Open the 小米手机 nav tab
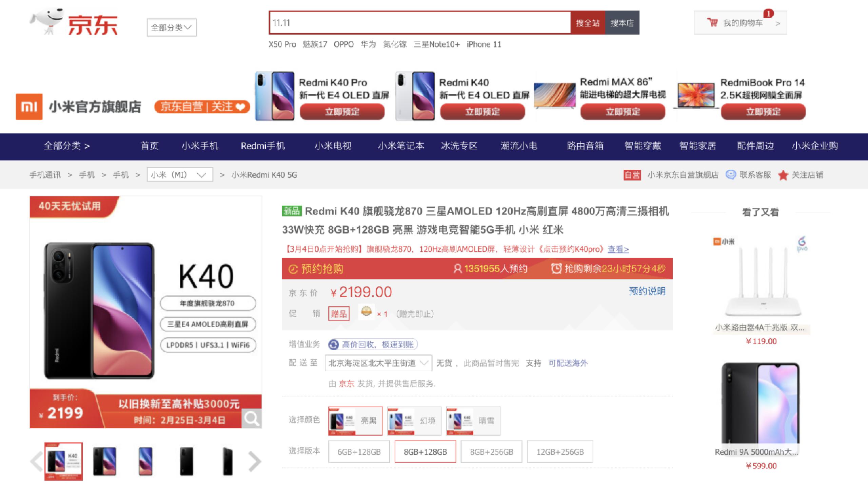 coord(200,146)
